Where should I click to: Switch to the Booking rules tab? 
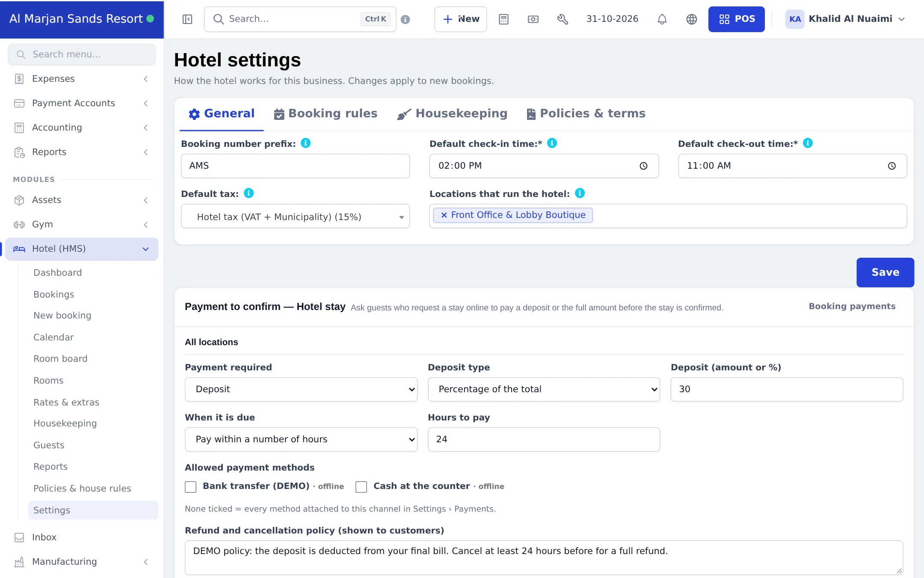pyautogui.click(x=326, y=113)
